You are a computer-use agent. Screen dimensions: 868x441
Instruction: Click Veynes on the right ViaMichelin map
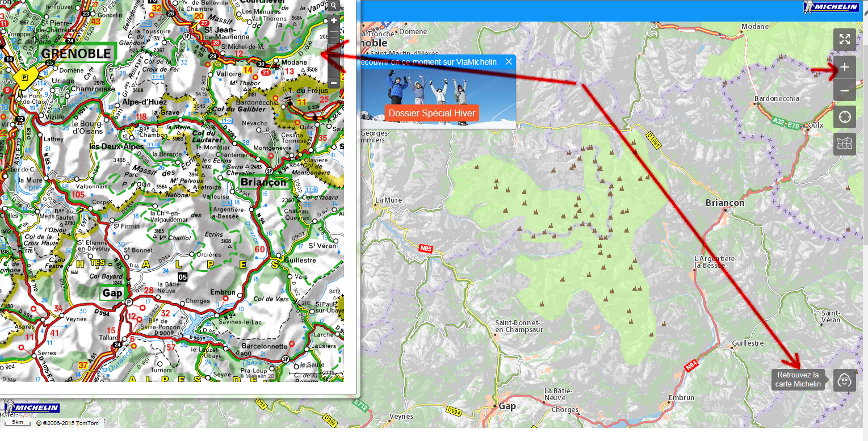pos(401,417)
